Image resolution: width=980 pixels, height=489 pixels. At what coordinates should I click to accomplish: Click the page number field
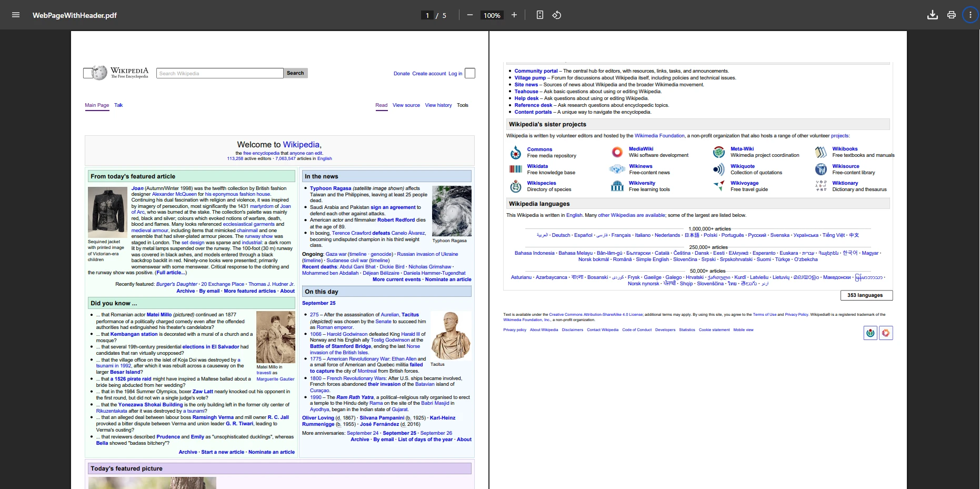click(x=427, y=15)
